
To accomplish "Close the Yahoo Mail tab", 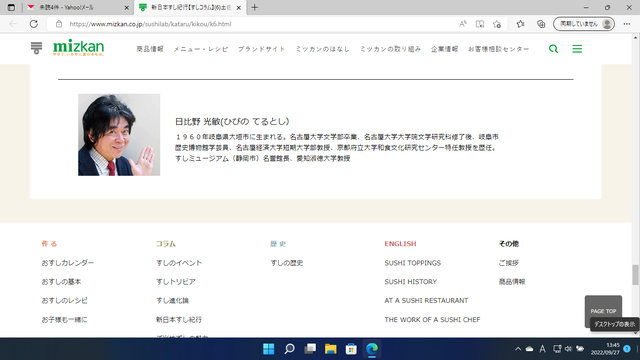I will coord(127,8).
